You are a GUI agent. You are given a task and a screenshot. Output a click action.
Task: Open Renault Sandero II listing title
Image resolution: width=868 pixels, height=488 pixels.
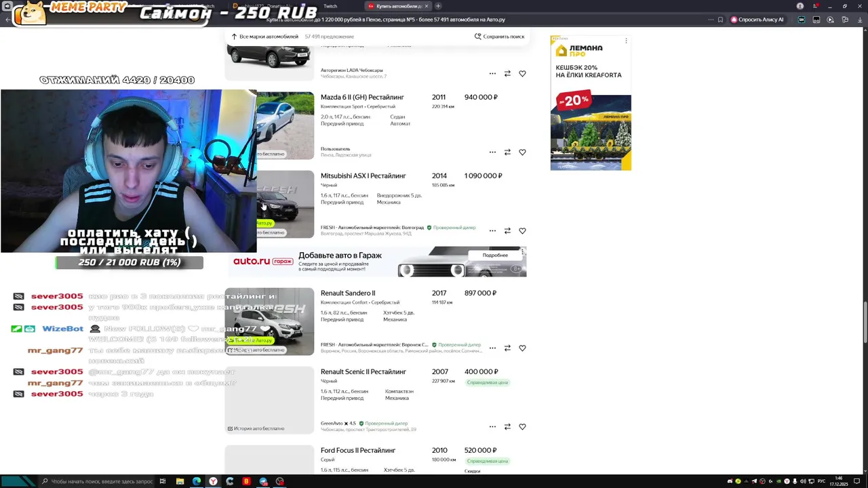coord(348,293)
